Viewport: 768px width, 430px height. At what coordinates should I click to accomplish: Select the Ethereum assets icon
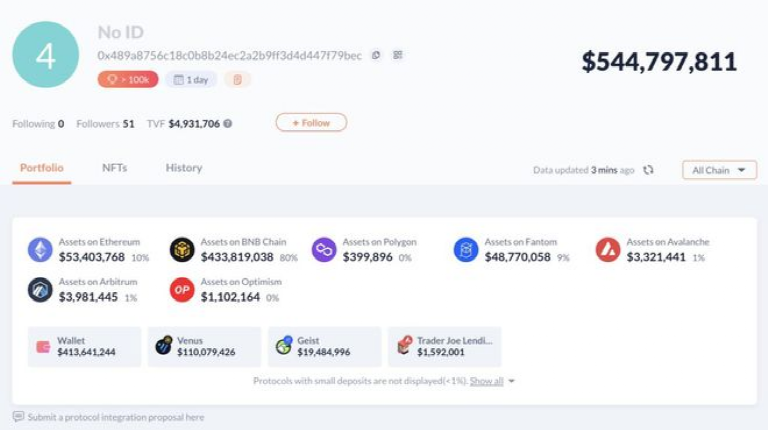(40, 249)
